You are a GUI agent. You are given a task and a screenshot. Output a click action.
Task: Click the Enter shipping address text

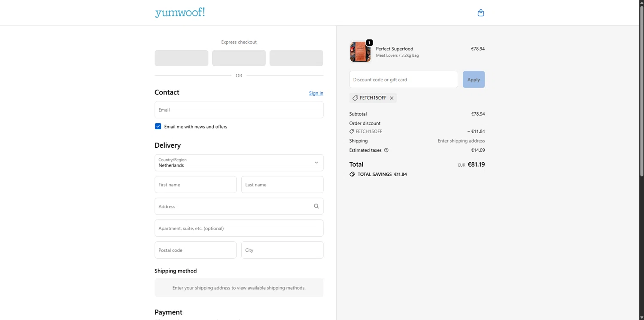pyautogui.click(x=461, y=141)
